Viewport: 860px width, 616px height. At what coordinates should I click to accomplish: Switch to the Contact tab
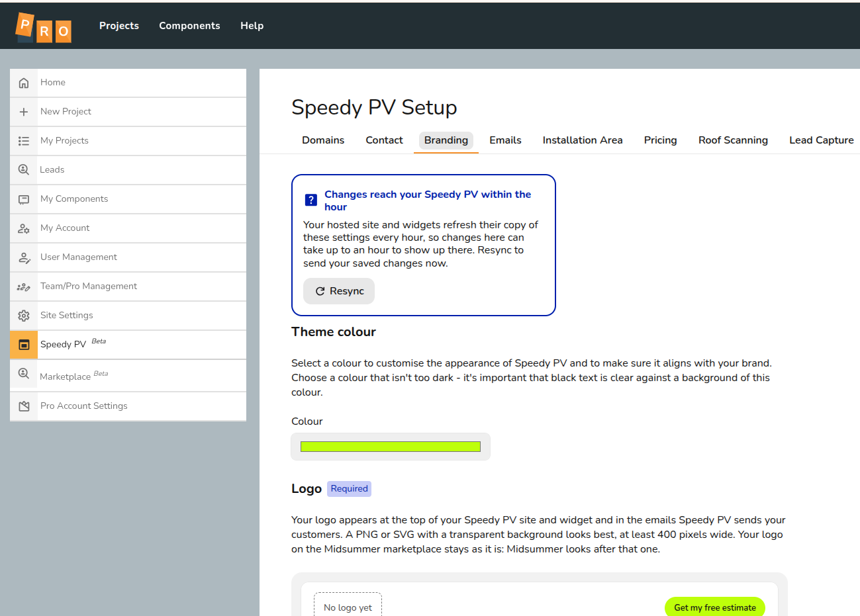coord(384,140)
